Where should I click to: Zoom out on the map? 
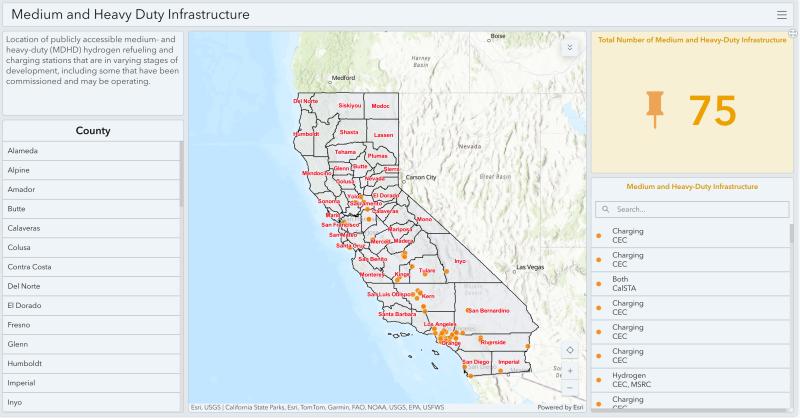[570, 387]
